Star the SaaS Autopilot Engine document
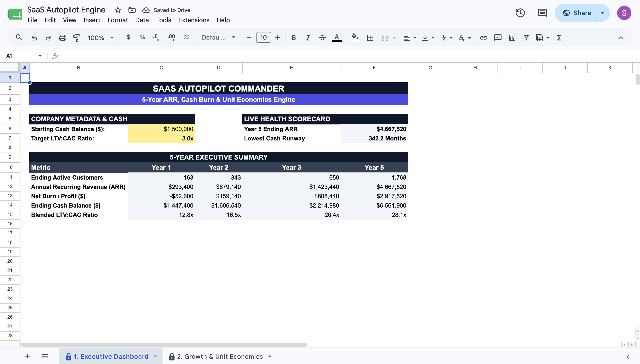The height and width of the screenshot is (364, 640). coord(118,10)
